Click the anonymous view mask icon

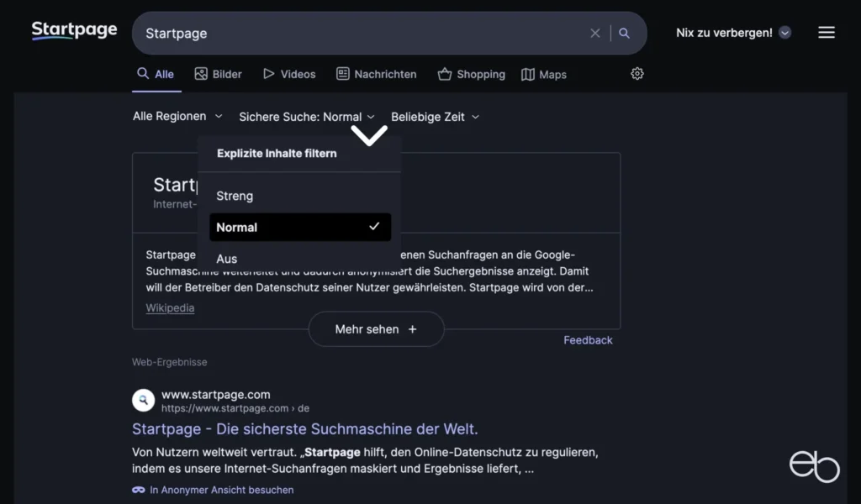tap(139, 490)
